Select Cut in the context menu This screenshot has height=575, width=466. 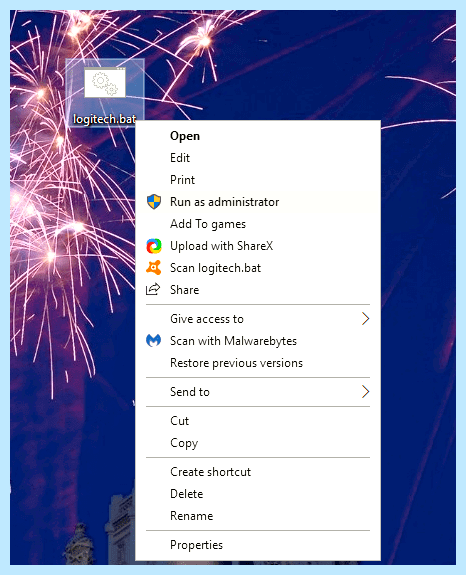coord(179,421)
